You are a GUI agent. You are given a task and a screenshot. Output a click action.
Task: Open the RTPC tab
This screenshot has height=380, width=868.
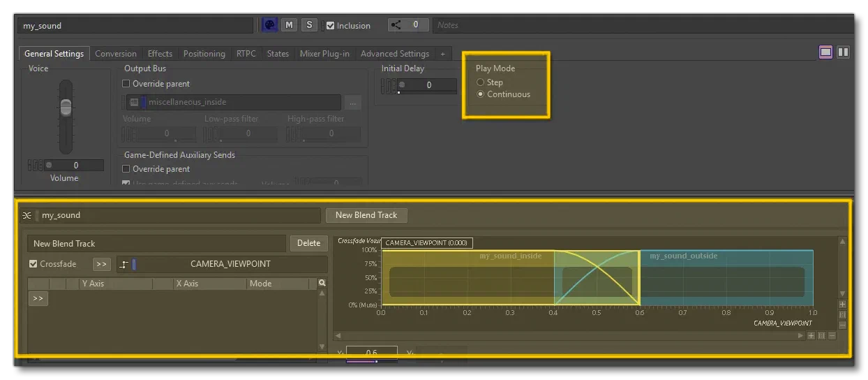click(x=246, y=54)
